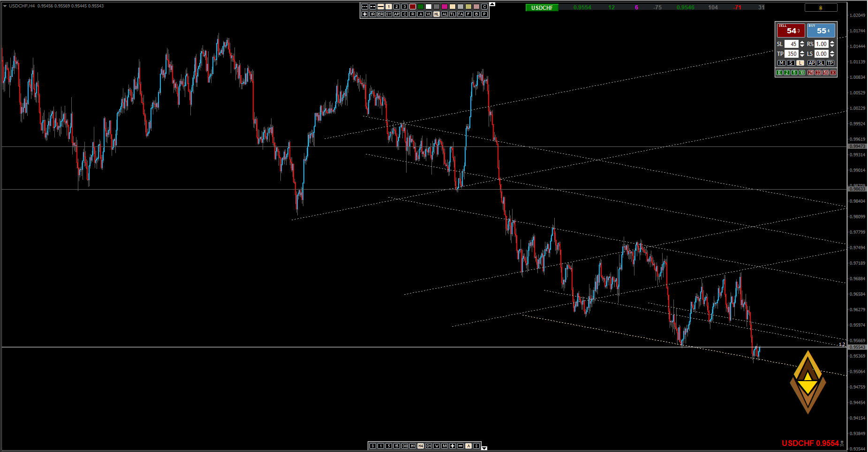Zoom in with the bottom toolbar plus button
The height and width of the screenshot is (452, 868).
click(x=453, y=446)
